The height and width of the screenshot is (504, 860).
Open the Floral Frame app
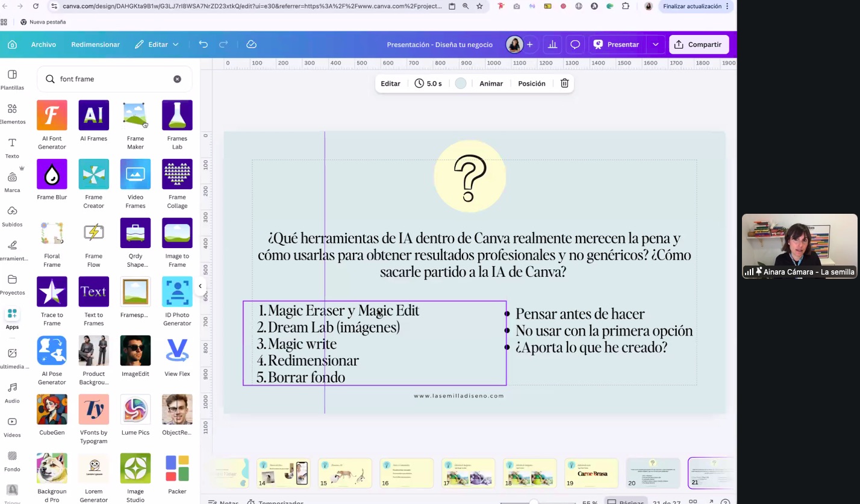click(x=52, y=233)
